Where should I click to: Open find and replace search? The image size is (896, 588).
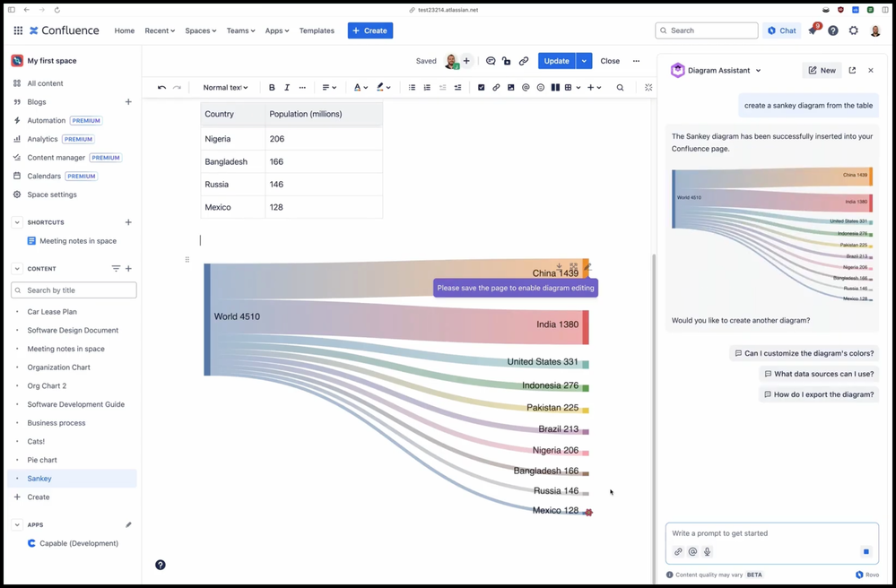coord(620,87)
